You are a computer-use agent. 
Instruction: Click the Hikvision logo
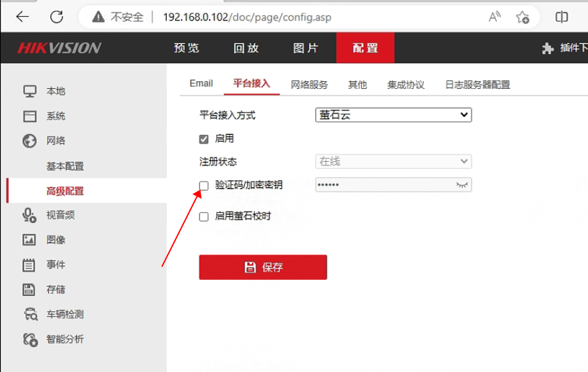[x=59, y=48]
